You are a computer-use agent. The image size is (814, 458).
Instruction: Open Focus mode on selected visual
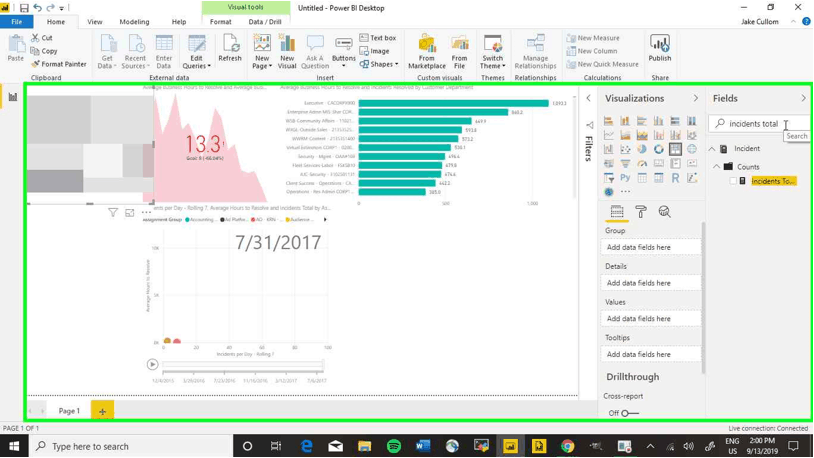point(129,212)
